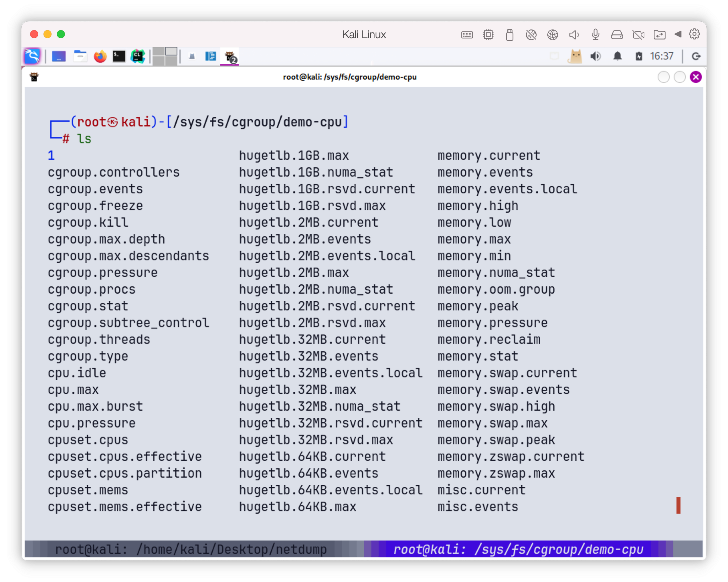The image size is (728, 582).
Task: Click the 'cgroup.procs' filename
Action: click(x=92, y=290)
